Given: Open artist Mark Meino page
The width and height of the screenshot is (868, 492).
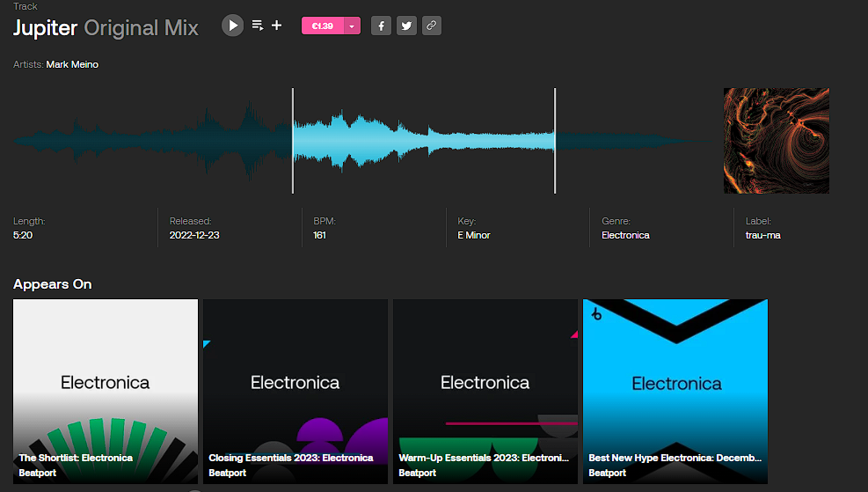Looking at the screenshot, I should pos(72,64).
